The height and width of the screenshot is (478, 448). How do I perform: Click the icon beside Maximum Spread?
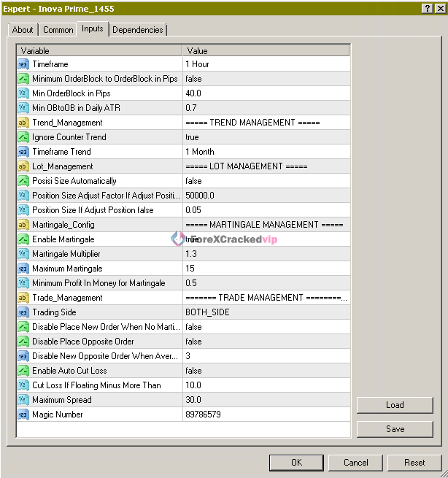(23, 400)
